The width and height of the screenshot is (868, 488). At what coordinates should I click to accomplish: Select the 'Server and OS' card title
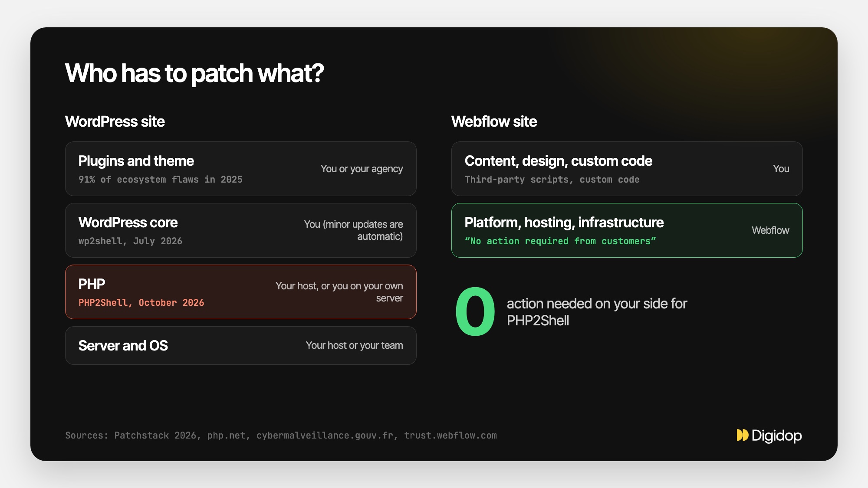[x=123, y=346]
